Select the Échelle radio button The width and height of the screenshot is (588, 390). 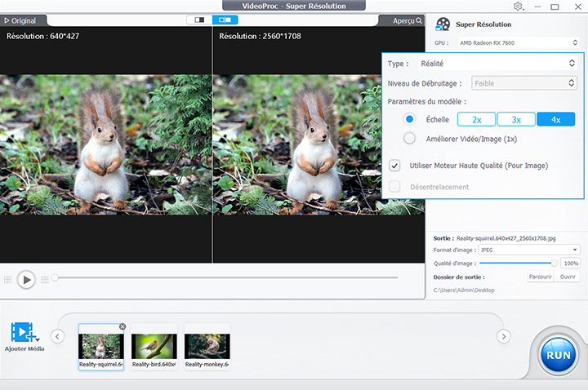[410, 119]
